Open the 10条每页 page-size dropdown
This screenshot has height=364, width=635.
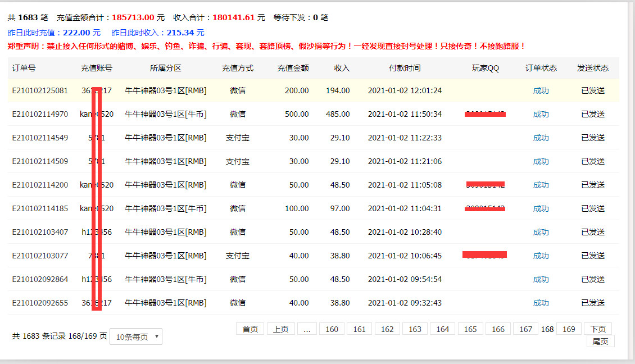click(x=135, y=336)
